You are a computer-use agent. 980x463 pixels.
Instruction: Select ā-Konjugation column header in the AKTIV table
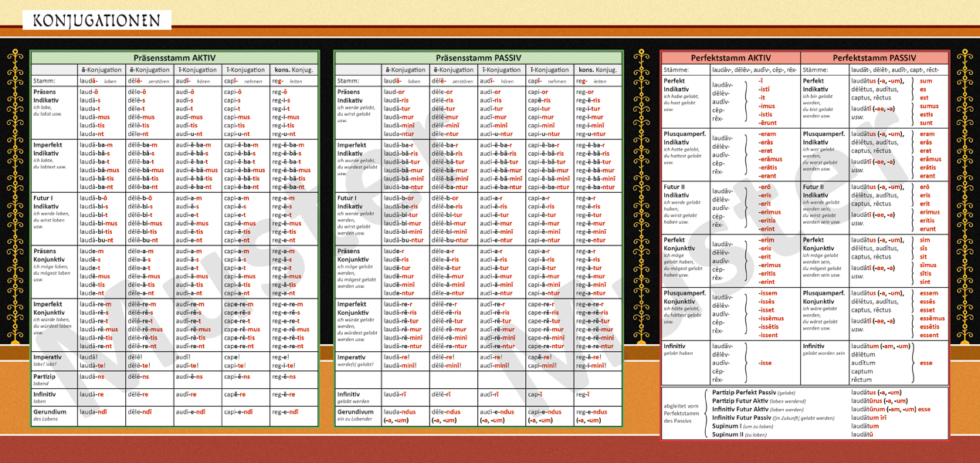tap(102, 70)
